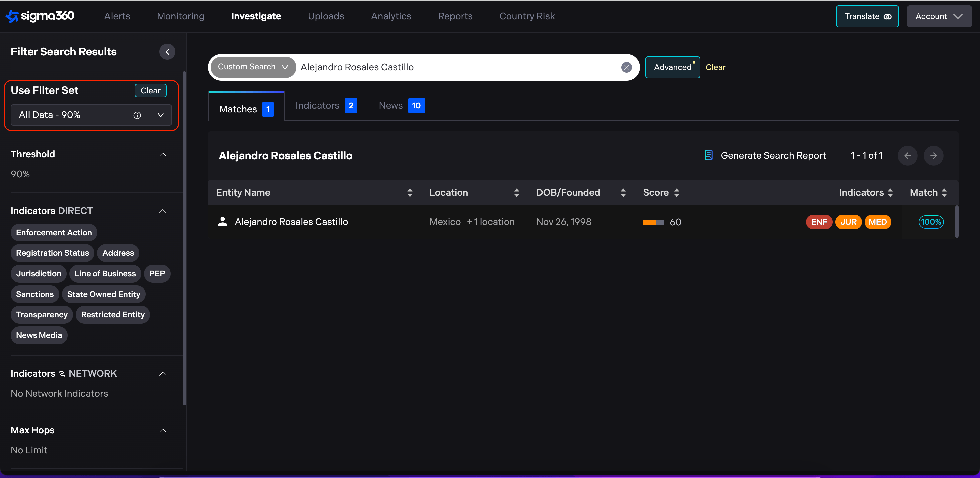Toggle the PEP indicator filter
980x478 pixels.
click(x=157, y=274)
